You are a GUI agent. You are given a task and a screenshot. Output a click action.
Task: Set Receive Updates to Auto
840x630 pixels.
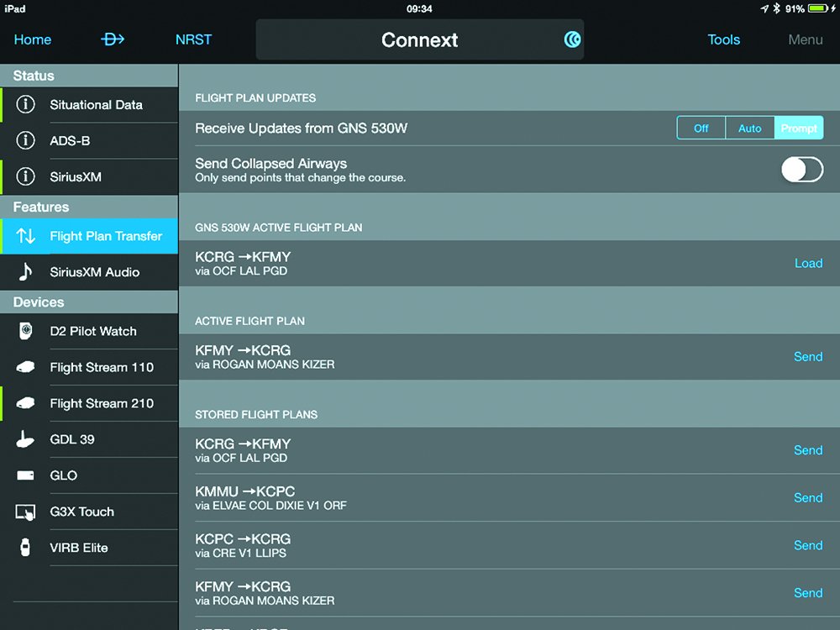749,129
